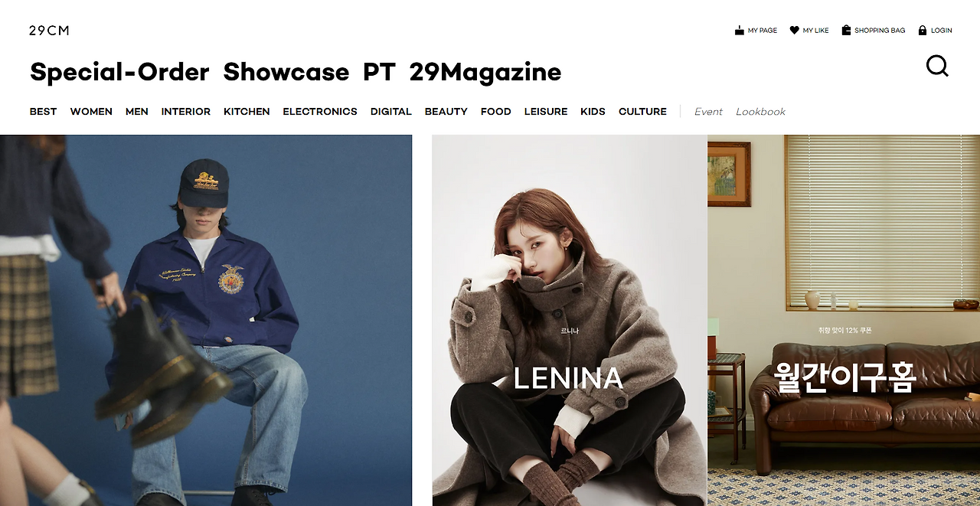Open the SHOPPING BAG icon
Screen dimensions: 980x506
(x=846, y=31)
